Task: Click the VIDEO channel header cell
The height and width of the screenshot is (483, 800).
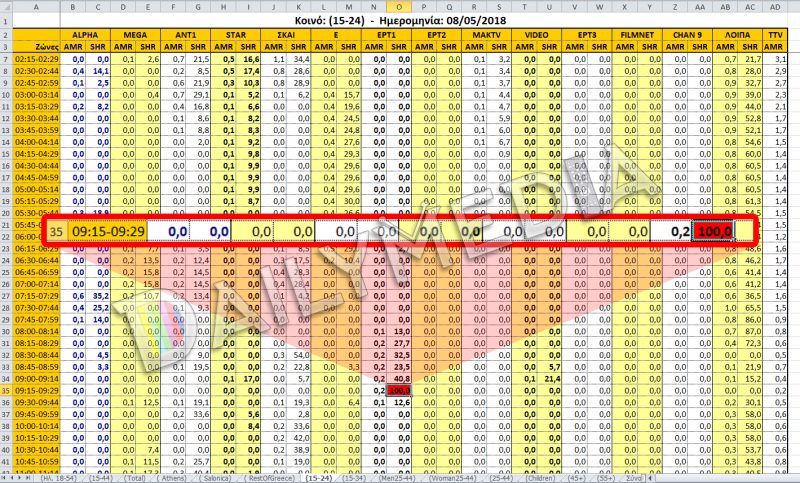Action: click(x=536, y=35)
